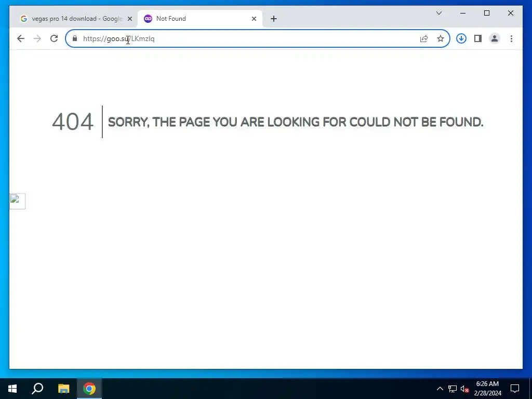Go back to the previous page
Screen dimensions: 532x399
coord(21,38)
